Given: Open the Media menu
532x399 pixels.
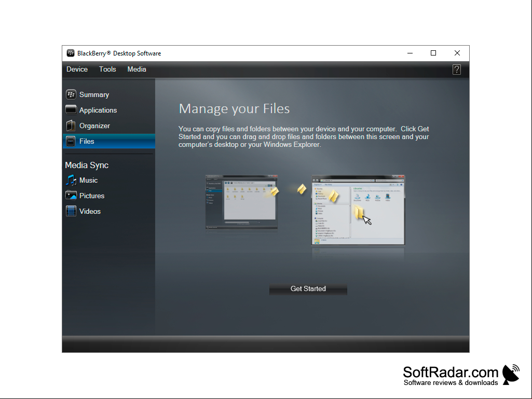Looking at the screenshot, I should pos(137,69).
